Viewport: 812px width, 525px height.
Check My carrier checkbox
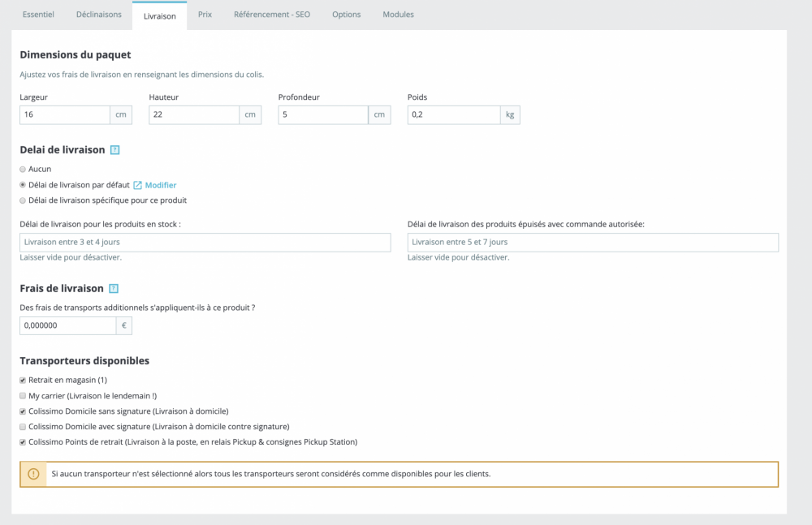click(x=23, y=395)
